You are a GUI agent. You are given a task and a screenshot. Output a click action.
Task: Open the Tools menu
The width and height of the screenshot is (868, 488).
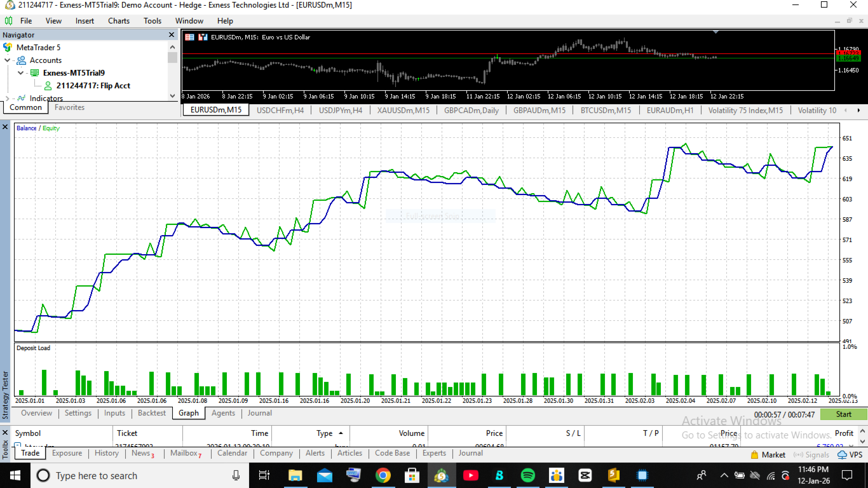153,21
